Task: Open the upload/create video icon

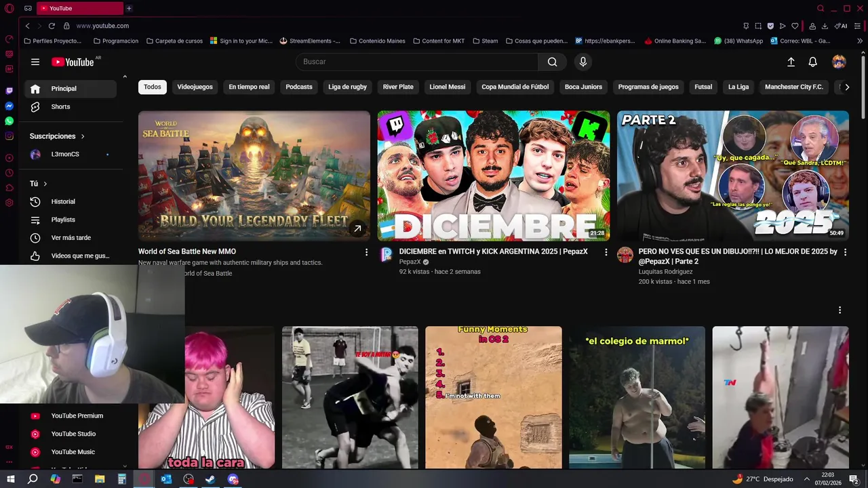Action: [x=791, y=62]
